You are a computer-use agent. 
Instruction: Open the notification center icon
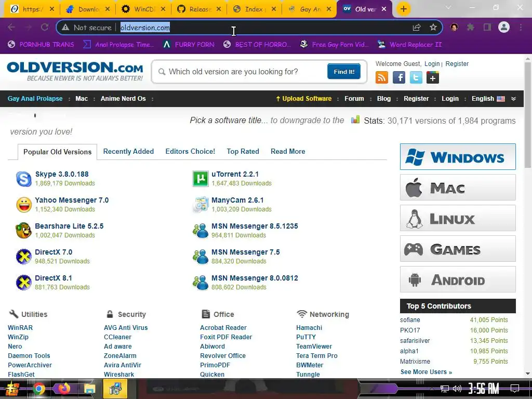pyautogui.click(x=515, y=389)
